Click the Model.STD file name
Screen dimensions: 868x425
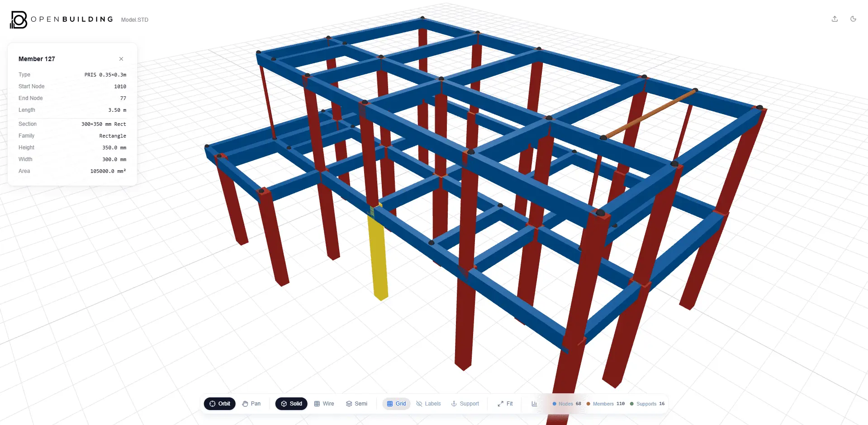click(135, 20)
